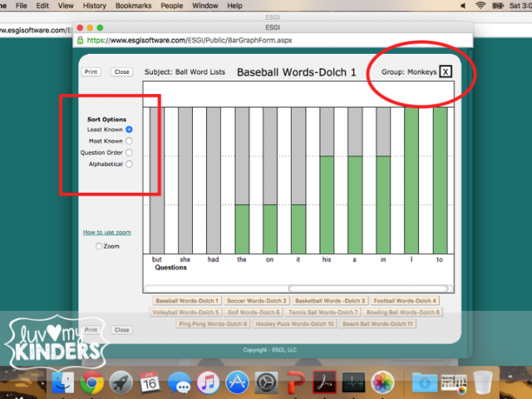Switch to Beach Ball Words-Dolch 11 graph

tap(377, 323)
